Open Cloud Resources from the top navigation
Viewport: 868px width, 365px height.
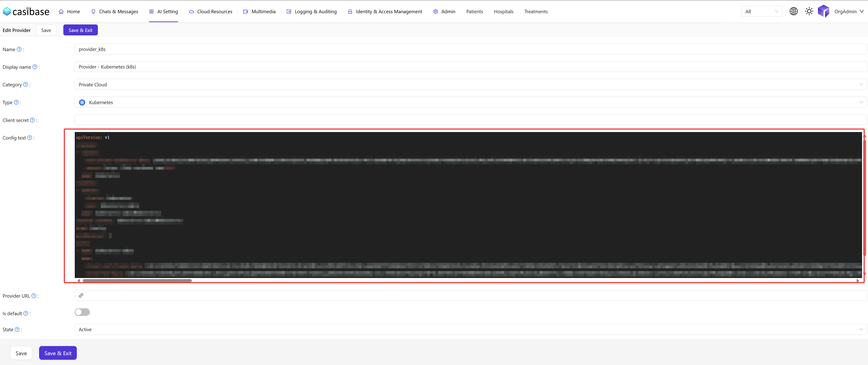215,11
